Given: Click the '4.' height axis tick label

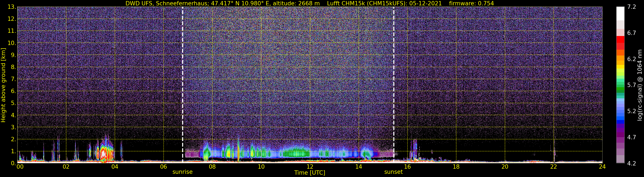Looking at the screenshot, I should (13, 115).
